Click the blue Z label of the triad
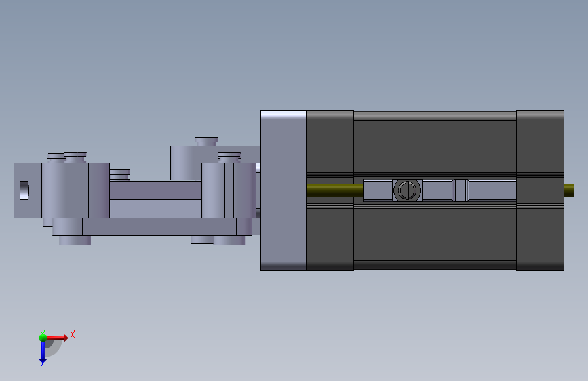Screen dimensions: 588x381 pyautogui.click(x=42, y=364)
